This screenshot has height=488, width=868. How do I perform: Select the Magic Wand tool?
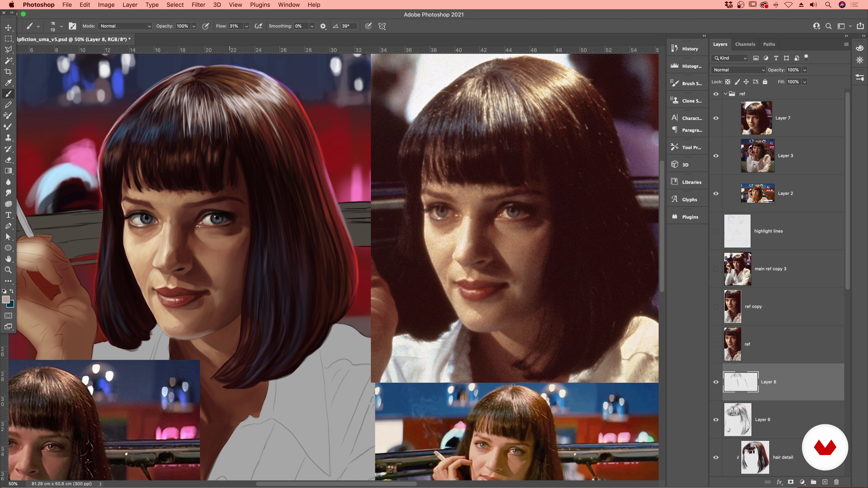(x=8, y=61)
